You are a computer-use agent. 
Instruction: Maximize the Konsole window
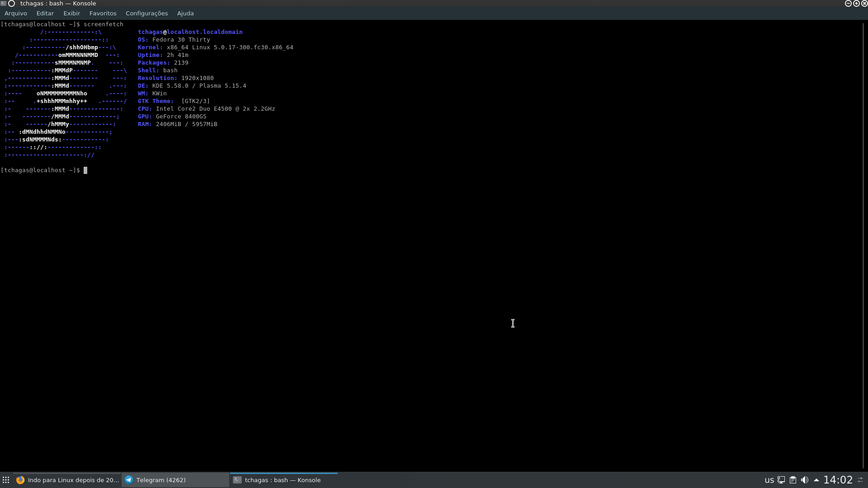856,3
